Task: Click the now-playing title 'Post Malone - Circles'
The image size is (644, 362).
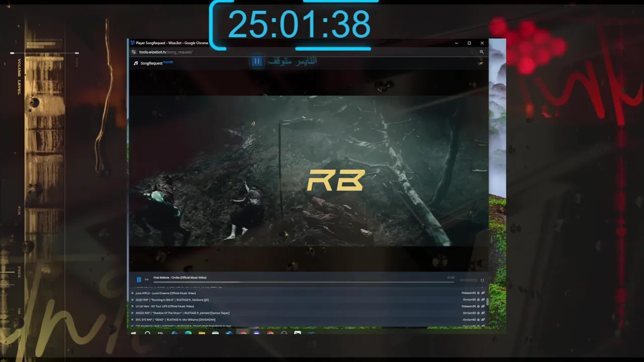Action: coord(180,278)
